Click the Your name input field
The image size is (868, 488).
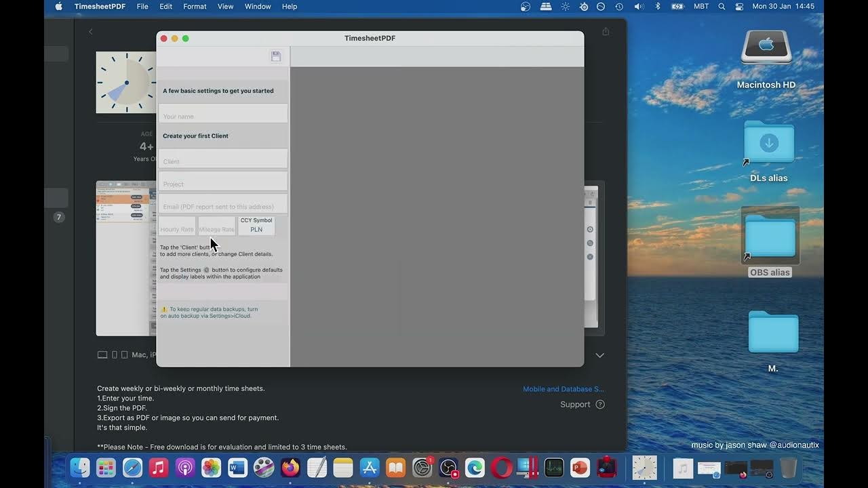pos(223,113)
